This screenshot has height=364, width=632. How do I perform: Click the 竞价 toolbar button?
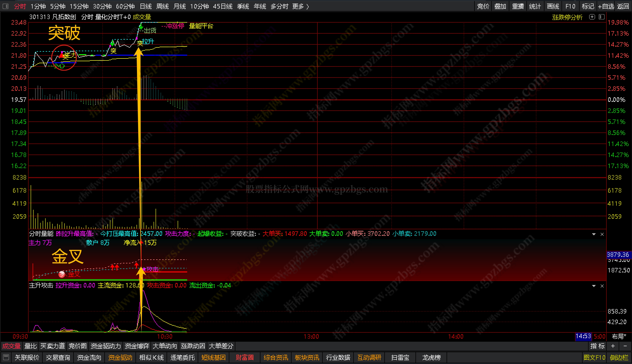tap(483, 6)
